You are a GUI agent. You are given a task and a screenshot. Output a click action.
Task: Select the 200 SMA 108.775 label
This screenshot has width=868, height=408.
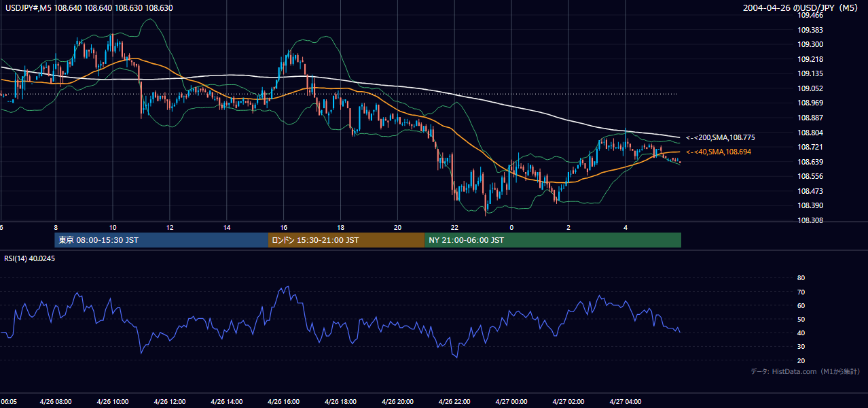tap(721, 137)
